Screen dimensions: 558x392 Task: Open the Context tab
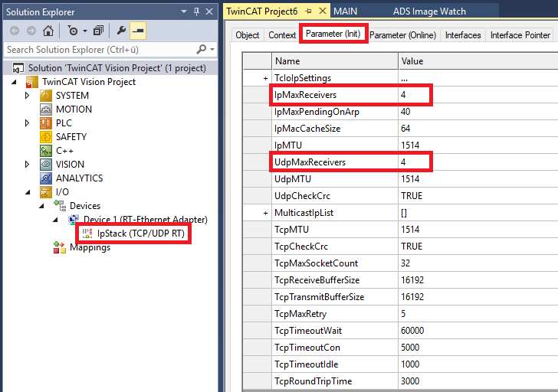tap(282, 35)
